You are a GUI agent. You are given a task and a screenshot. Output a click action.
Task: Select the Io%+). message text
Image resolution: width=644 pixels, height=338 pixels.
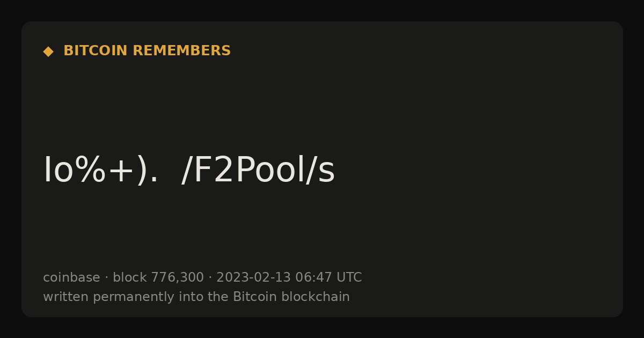click(101, 171)
